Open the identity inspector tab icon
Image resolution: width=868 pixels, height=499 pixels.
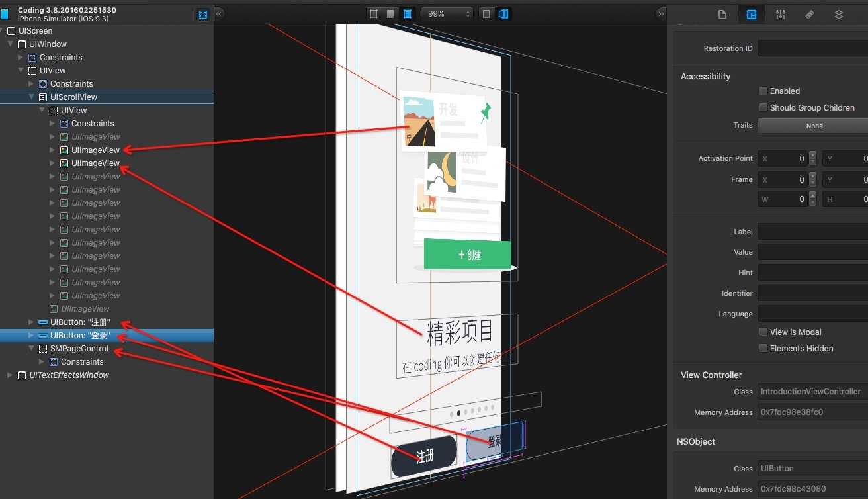tap(752, 15)
